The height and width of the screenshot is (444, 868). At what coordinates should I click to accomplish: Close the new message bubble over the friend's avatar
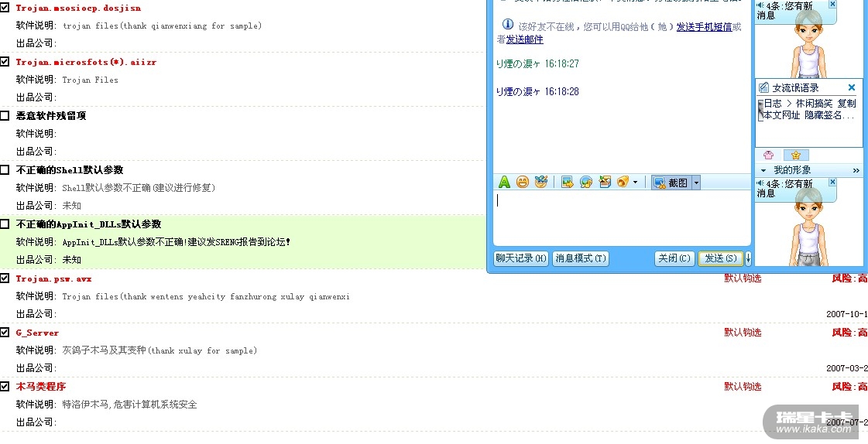click(832, 4)
